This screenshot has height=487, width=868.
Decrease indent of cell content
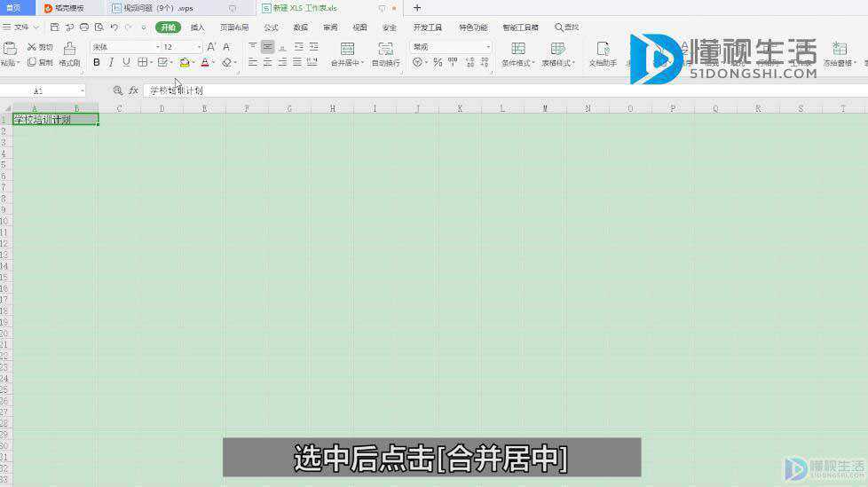click(x=298, y=46)
